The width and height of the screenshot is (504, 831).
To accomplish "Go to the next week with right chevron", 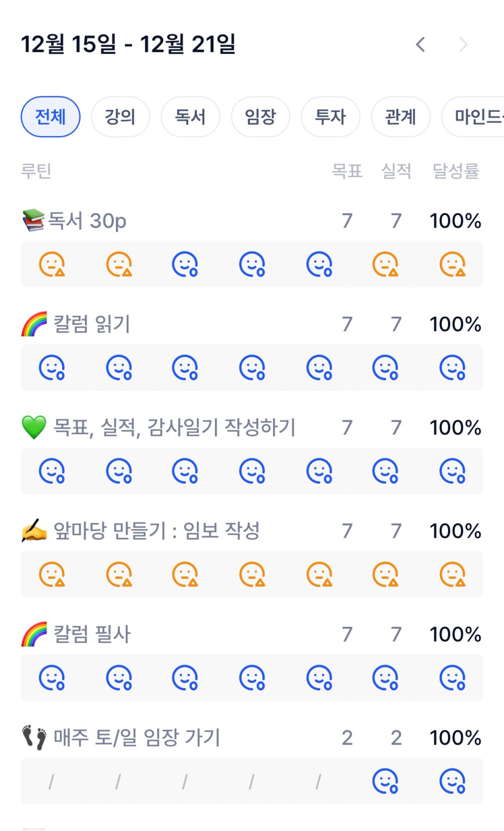I will [x=463, y=45].
